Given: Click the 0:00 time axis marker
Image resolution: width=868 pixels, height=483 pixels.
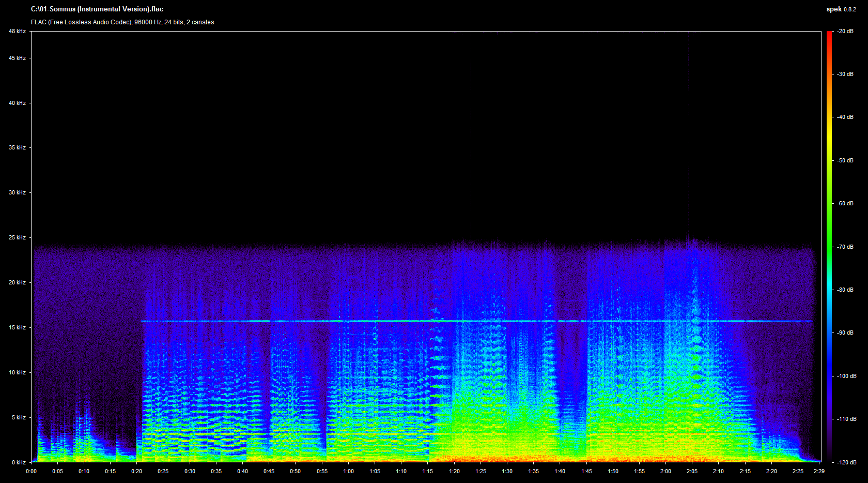Looking at the screenshot, I should pyautogui.click(x=32, y=471).
